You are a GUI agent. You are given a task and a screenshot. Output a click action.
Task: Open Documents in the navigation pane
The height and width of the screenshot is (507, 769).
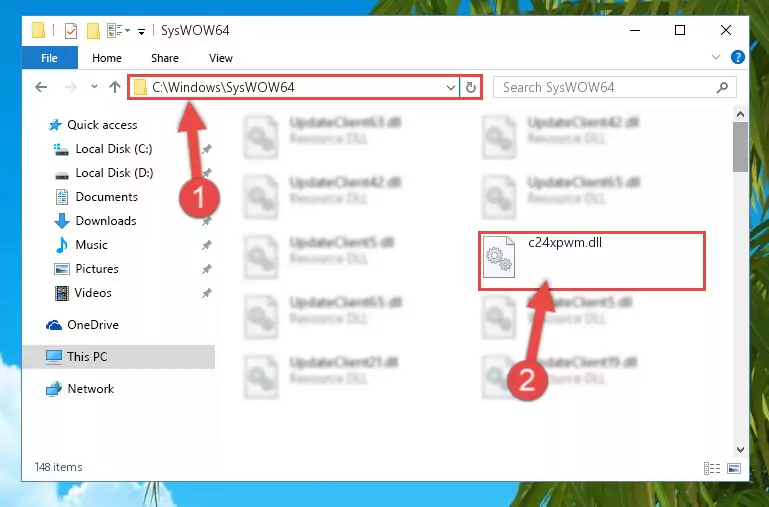pos(106,197)
